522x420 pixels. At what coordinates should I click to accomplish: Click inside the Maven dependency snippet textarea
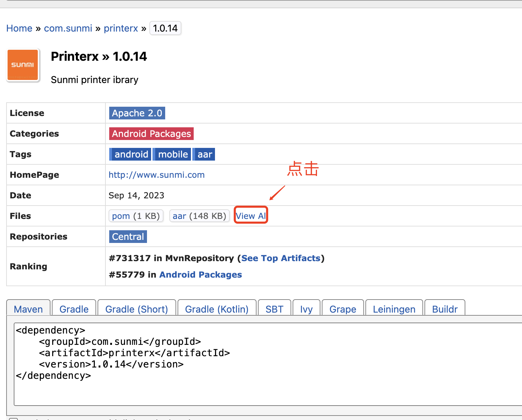[268, 364]
